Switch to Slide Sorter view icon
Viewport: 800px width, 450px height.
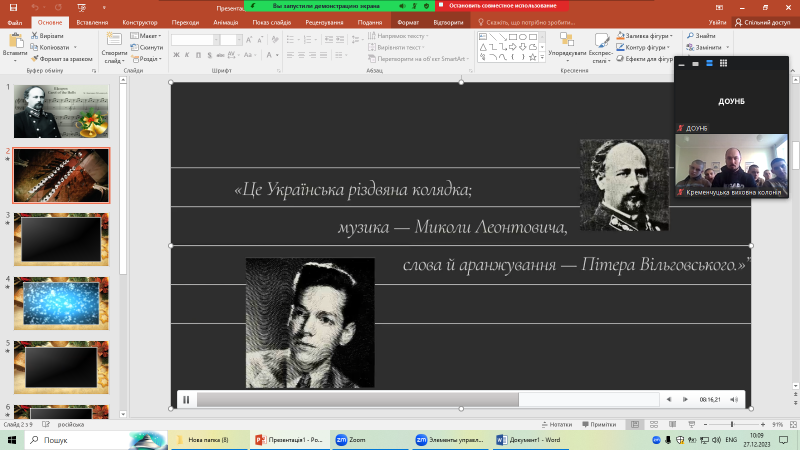click(654, 424)
